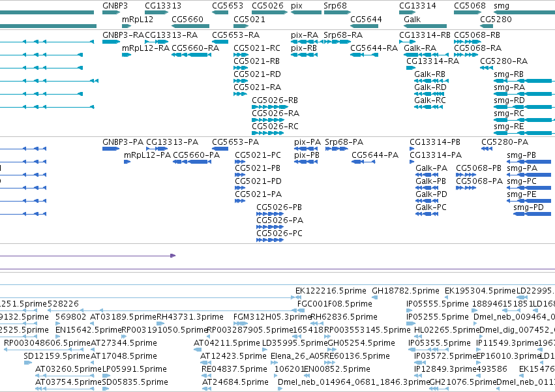Select the RE04837.5prime EST label
555x392 pixels.
234,369
